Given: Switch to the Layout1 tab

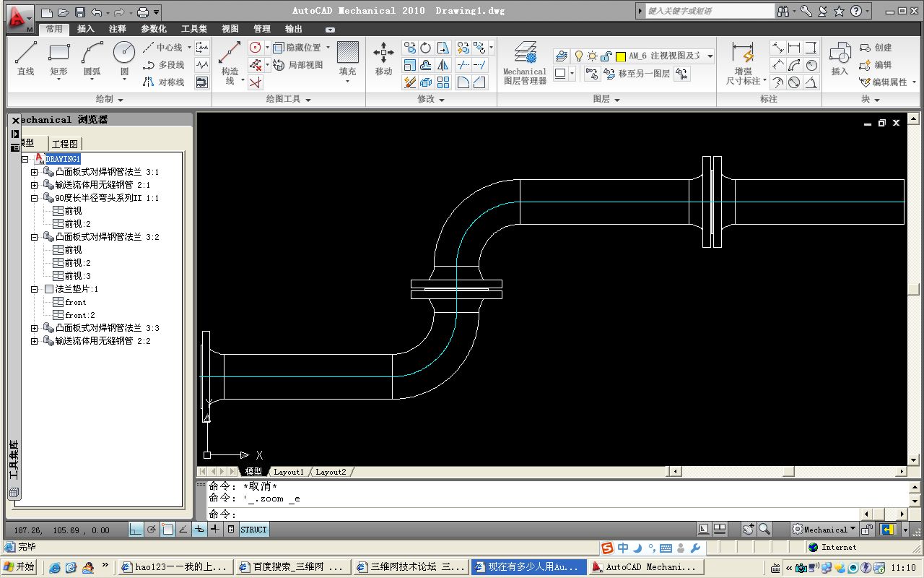Looking at the screenshot, I should [289, 472].
